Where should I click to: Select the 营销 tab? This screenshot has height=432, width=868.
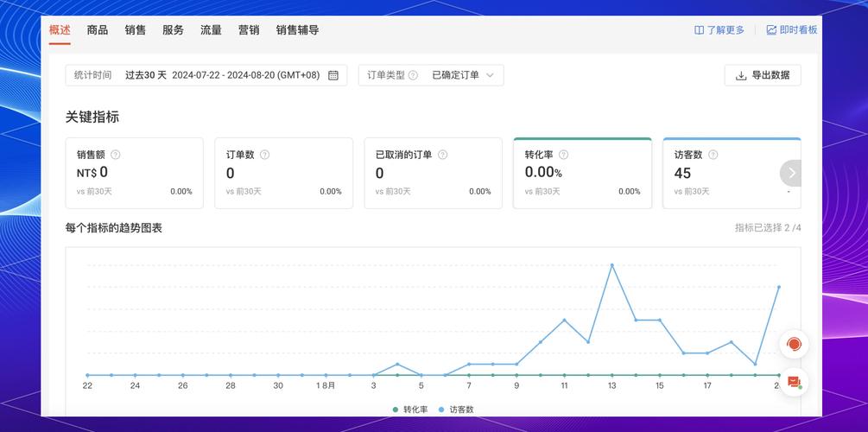249,30
